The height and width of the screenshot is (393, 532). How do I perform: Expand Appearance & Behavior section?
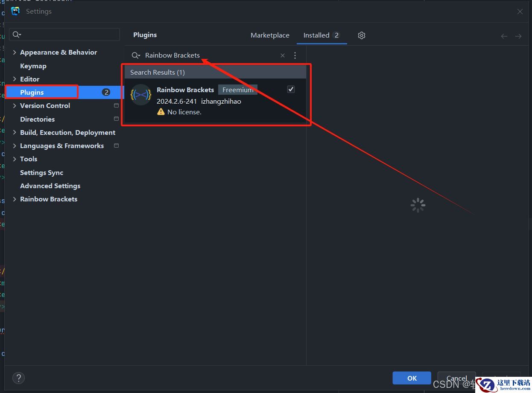[x=15, y=52]
